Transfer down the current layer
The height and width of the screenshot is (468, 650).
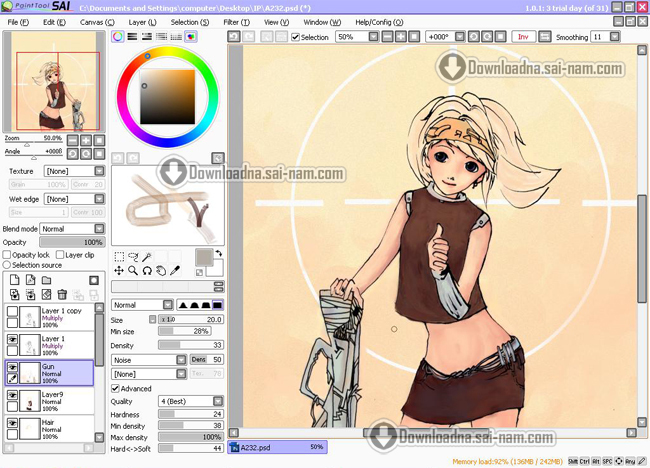pos(15,295)
